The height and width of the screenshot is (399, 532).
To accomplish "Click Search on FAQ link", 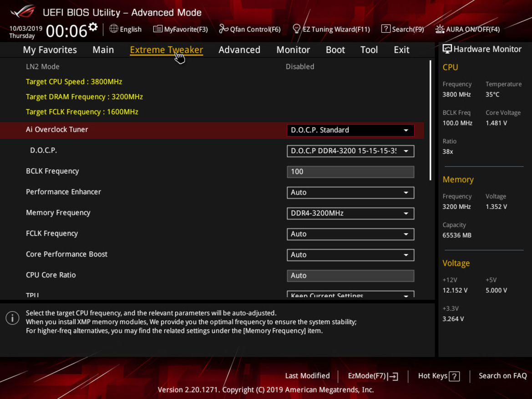I will (x=502, y=376).
